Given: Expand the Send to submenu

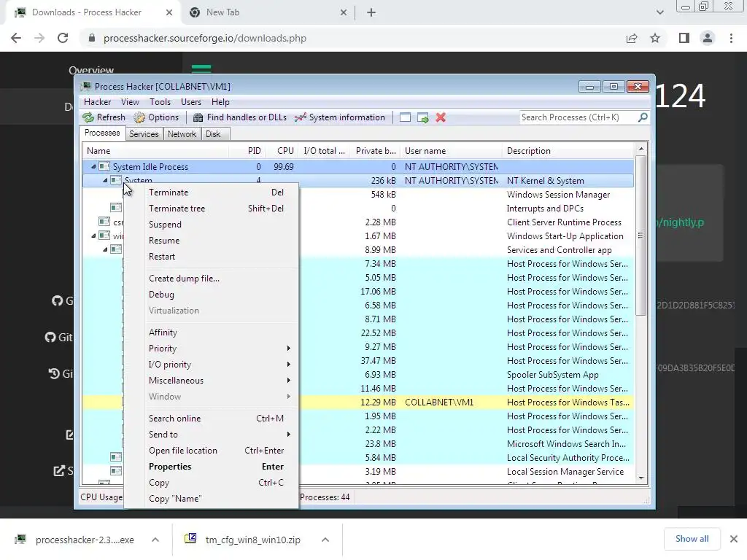Looking at the screenshot, I should point(211,435).
